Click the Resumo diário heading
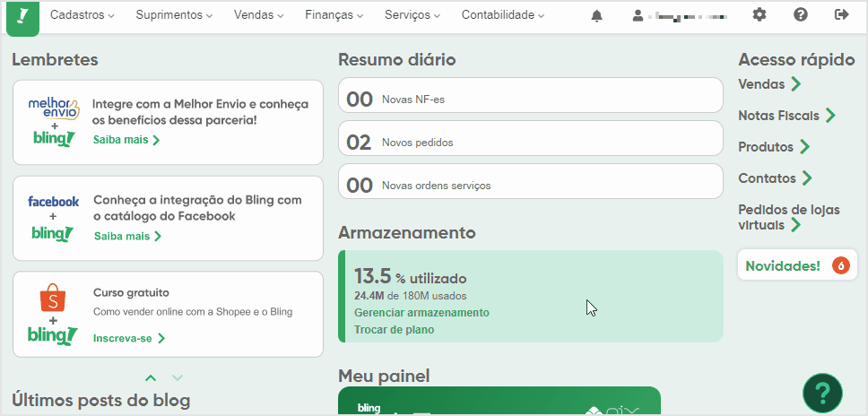The image size is (868, 416). pyautogui.click(x=397, y=60)
